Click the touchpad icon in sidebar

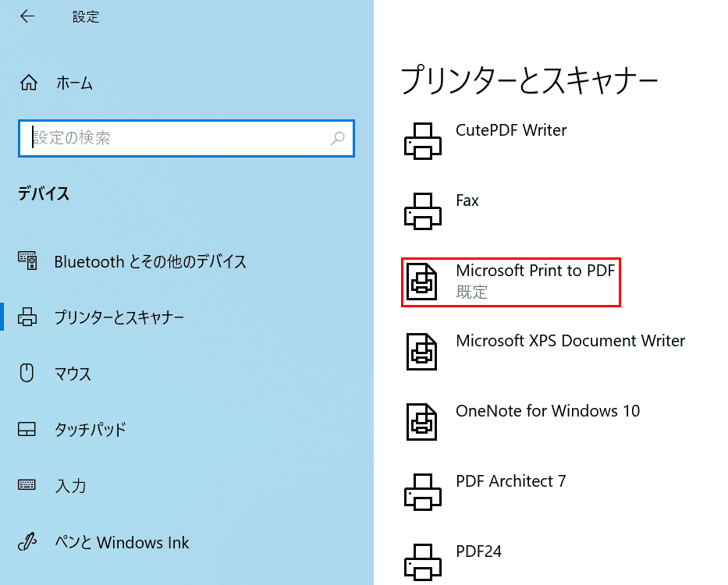[27, 429]
